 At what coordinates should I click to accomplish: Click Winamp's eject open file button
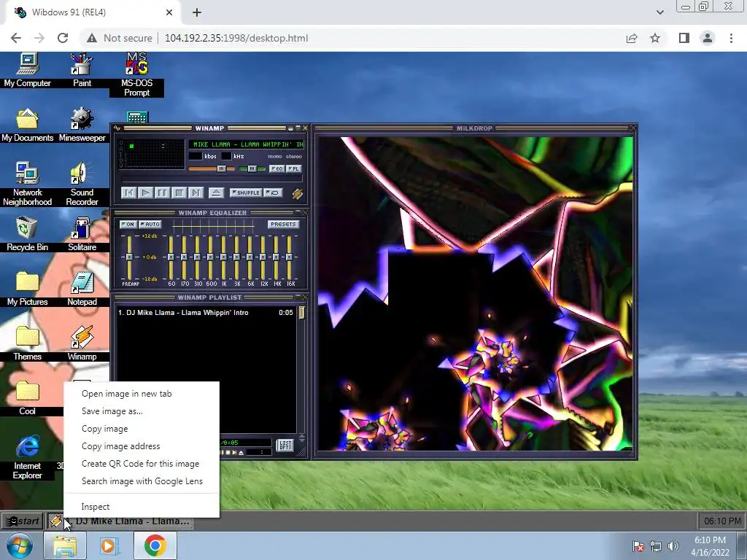[216, 192]
